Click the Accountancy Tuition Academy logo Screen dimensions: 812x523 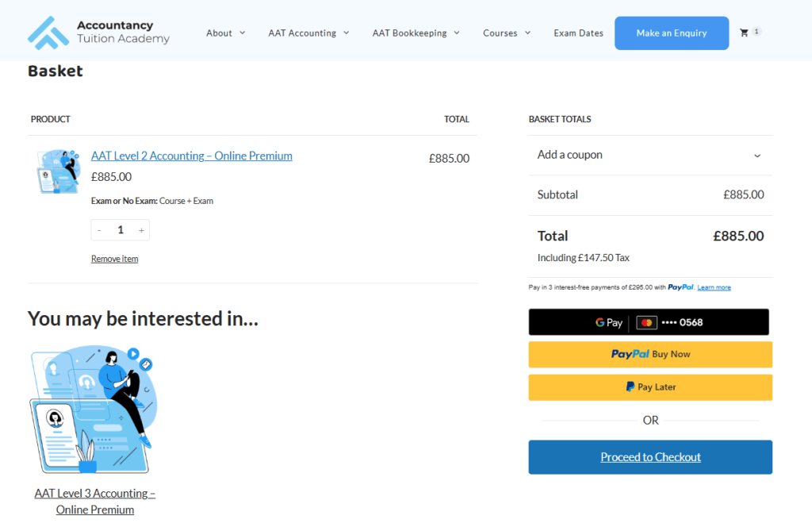[98, 33]
